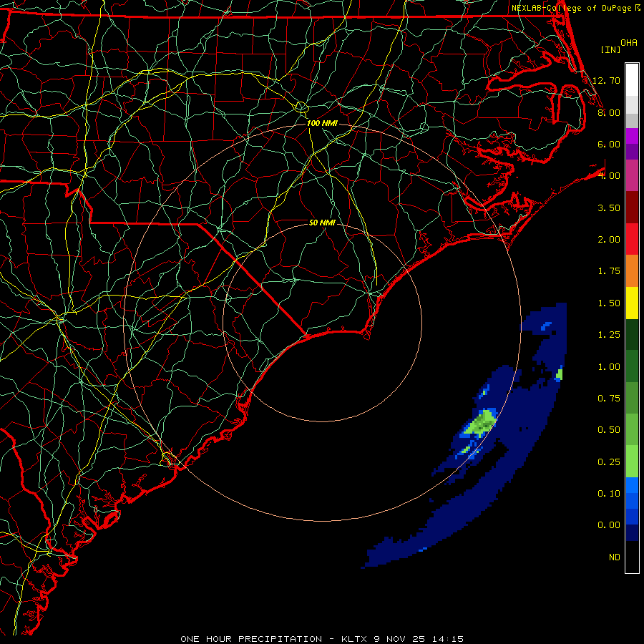Click the 50 NMI range ring label
Screen dimensions: 644x644
pyautogui.click(x=322, y=223)
